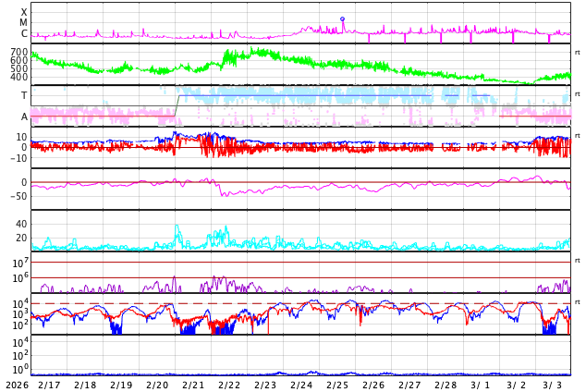This screenshot has width=586, height=392.
Task: Click the 400 tick on the green plot
Action: point(18,78)
